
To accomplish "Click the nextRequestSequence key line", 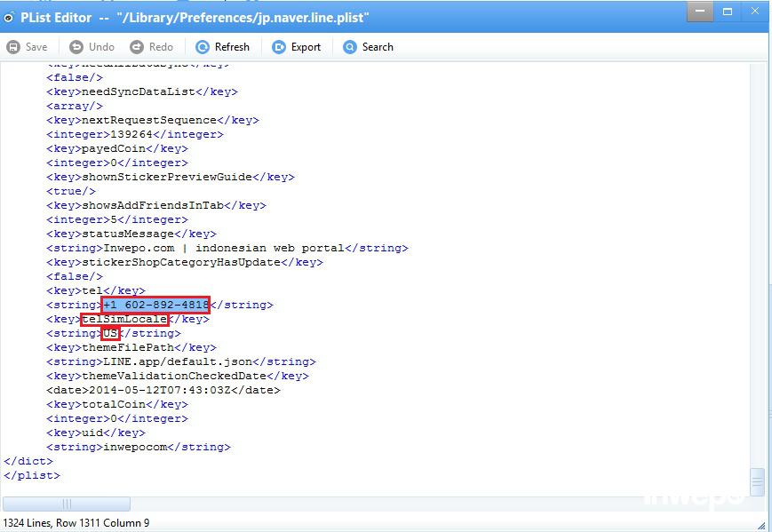I will (153, 121).
